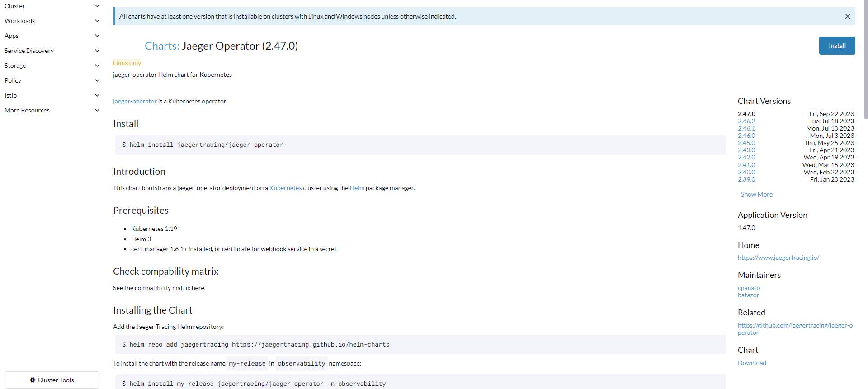
Task: Open the Istio menu item
Action: pos(10,95)
